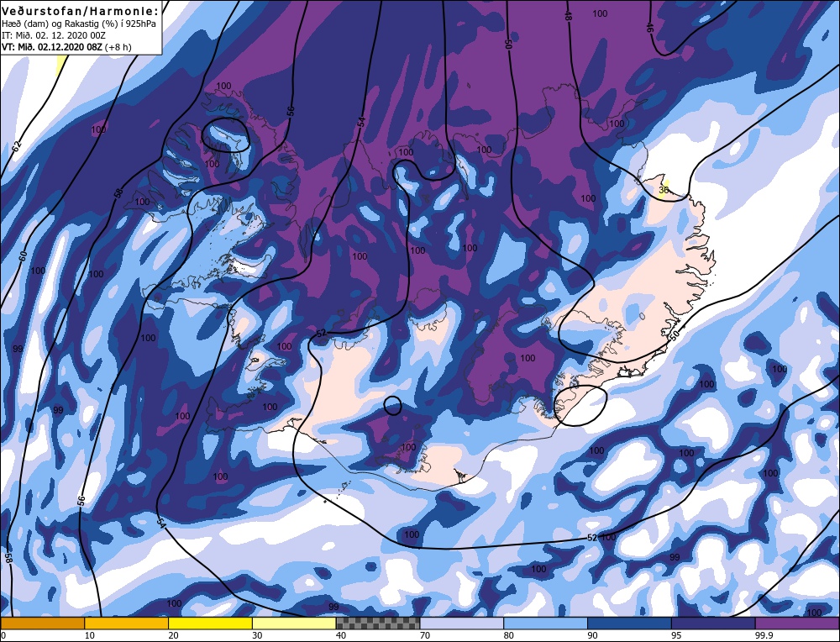Click the legend tick label '40'
Image resolution: width=840 pixels, height=642 pixels.
click(341, 635)
